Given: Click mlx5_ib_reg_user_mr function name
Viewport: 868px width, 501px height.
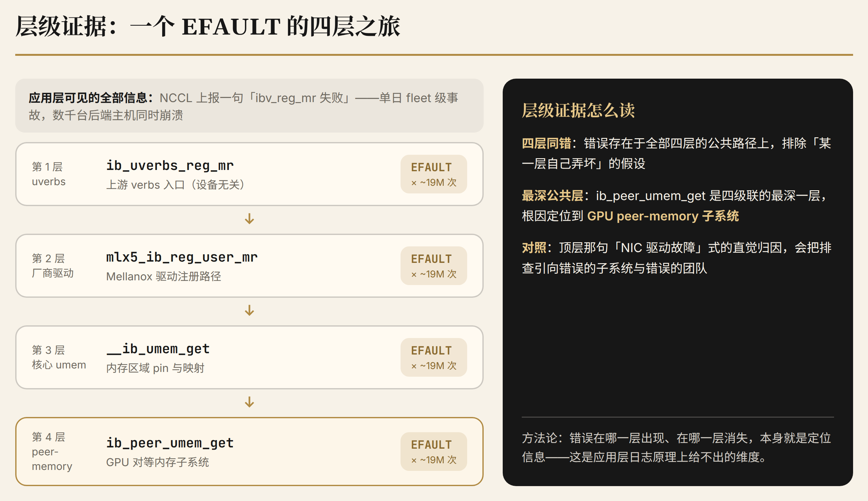Looking at the screenshot, I should [x=182, y=257].
